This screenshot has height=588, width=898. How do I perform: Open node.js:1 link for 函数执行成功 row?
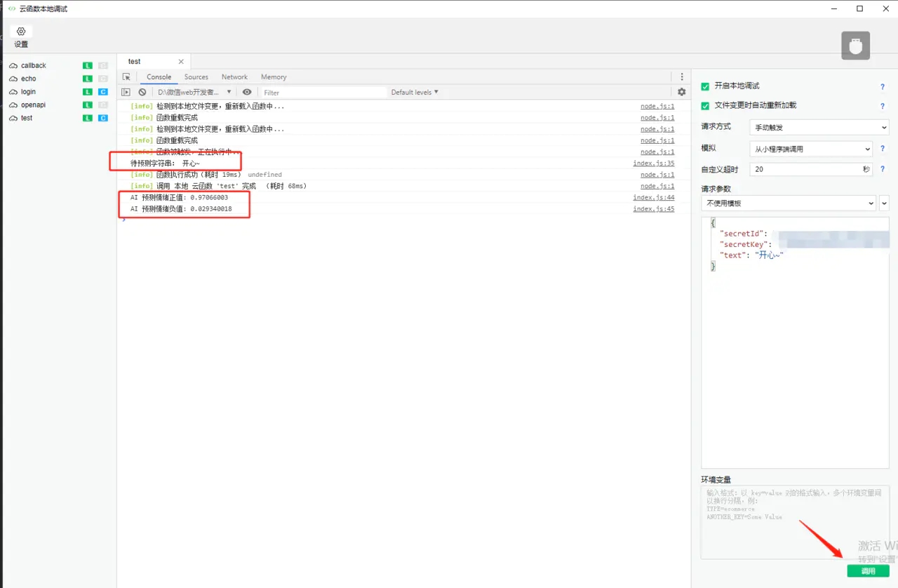pos(657,175)
